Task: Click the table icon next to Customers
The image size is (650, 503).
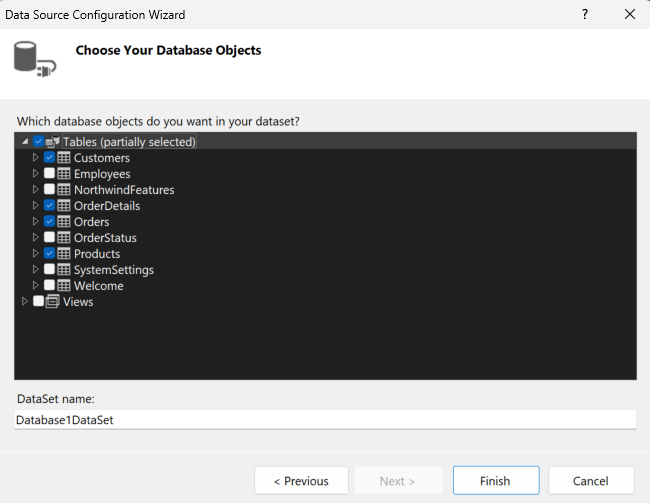Action: [64, 158]
